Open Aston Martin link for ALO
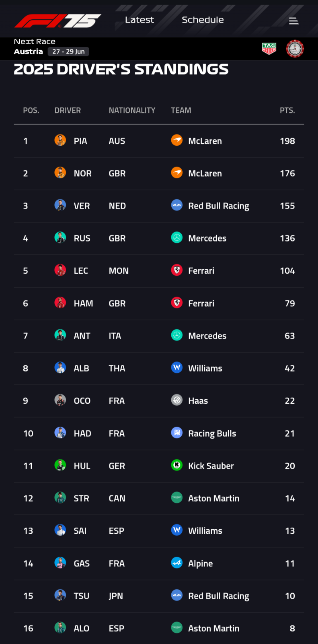This screenshot has width=318, height=644. click(x=214, y=628)
